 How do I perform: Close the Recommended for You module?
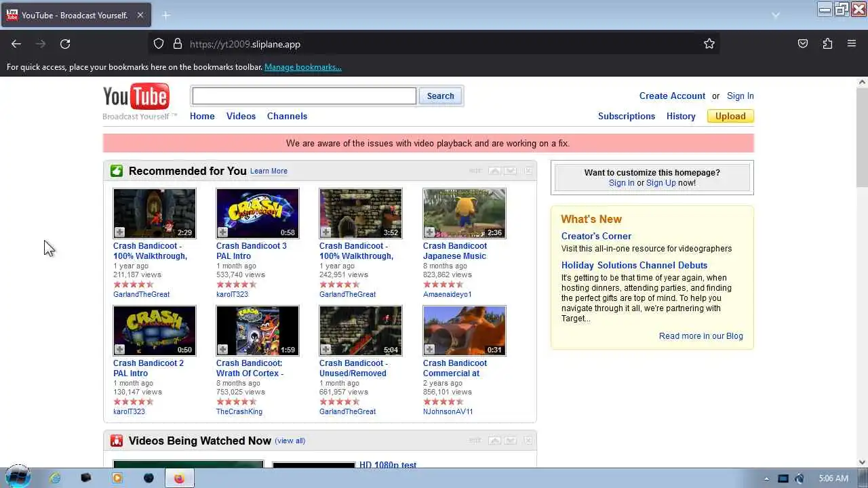coord(528,171)
